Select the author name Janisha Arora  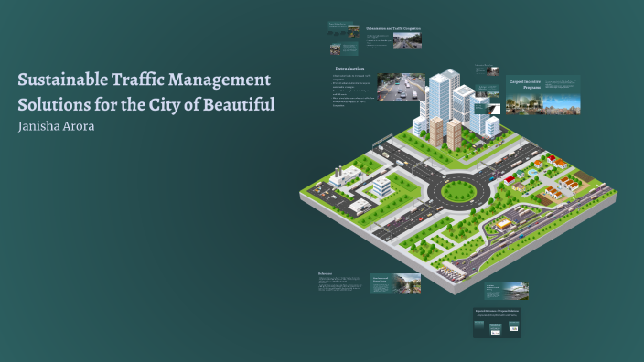[57, 126]
